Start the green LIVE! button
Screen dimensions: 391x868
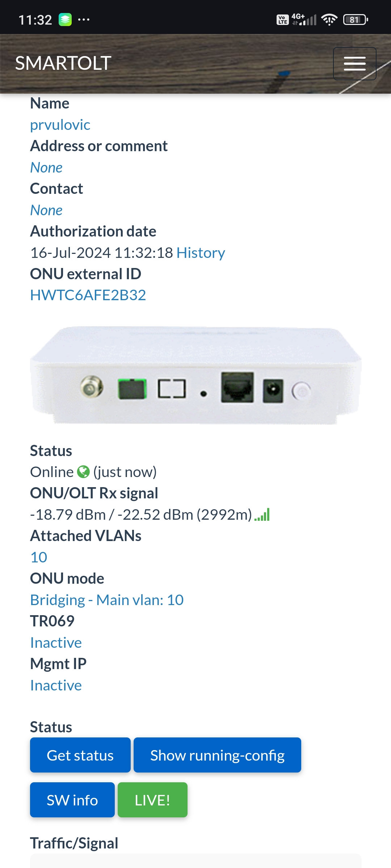pyautogui.click(x=152, y=800)
